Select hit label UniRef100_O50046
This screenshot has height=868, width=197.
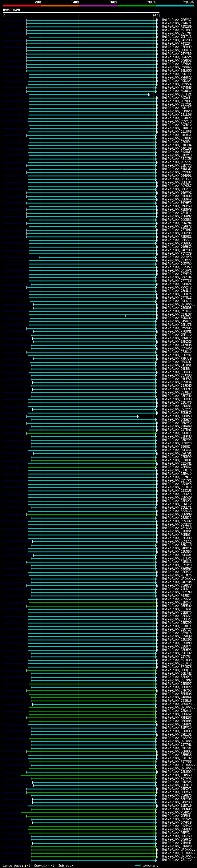point(177,67)
